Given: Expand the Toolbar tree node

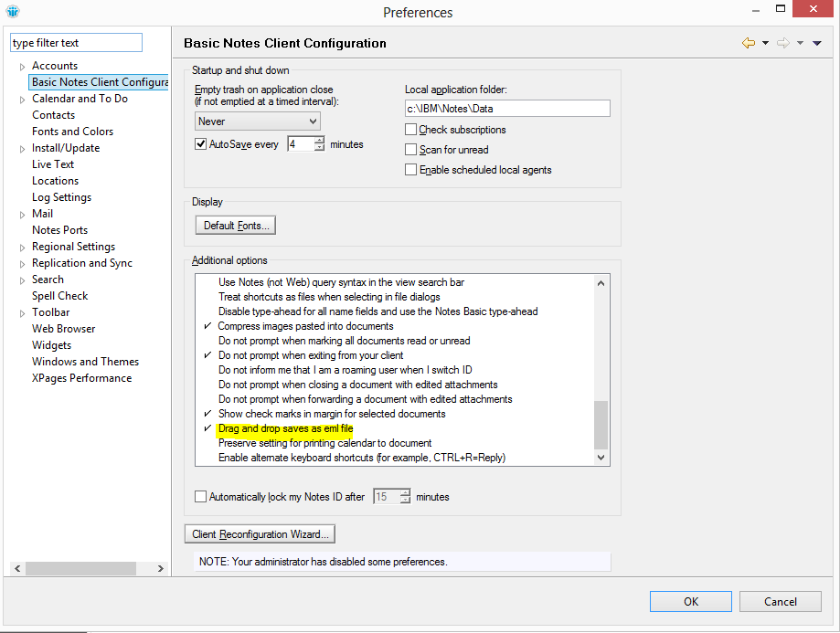Looking at the screenshot, I should coord(22,313).
